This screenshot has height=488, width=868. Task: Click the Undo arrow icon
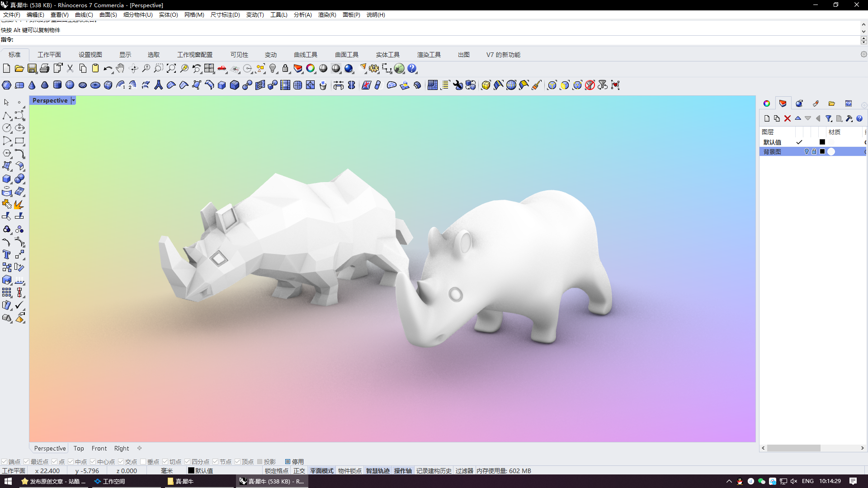tap(107, 69)
